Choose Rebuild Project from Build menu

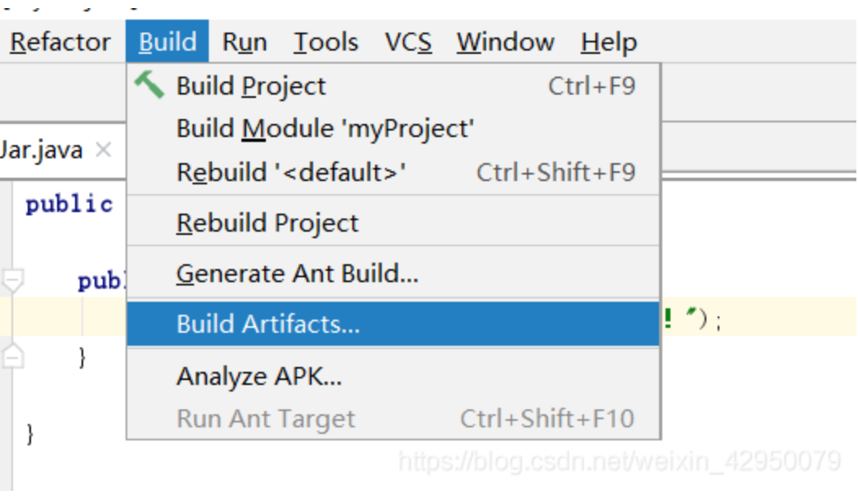(x=268, y=223)
